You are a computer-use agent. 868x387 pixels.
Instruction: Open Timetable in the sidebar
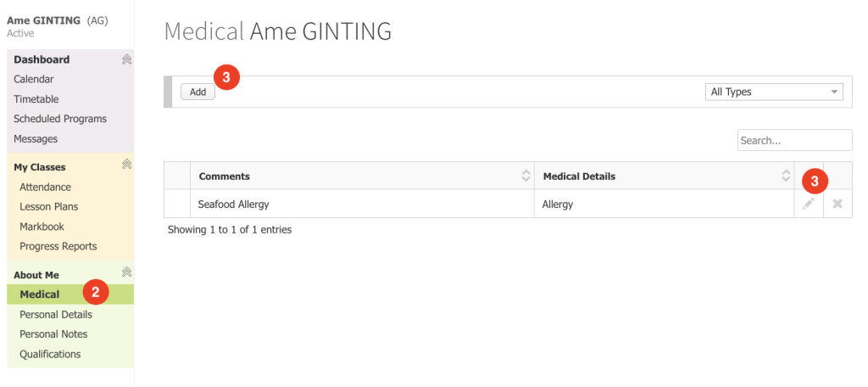[36, 99]
